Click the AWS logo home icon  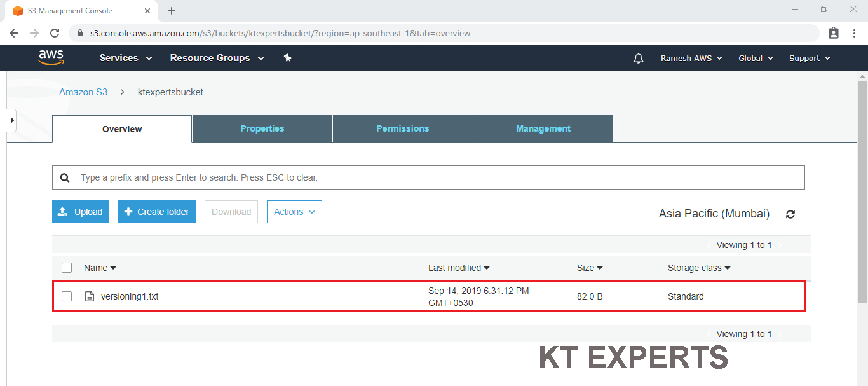pyautogui.click(x=51, y=58)
